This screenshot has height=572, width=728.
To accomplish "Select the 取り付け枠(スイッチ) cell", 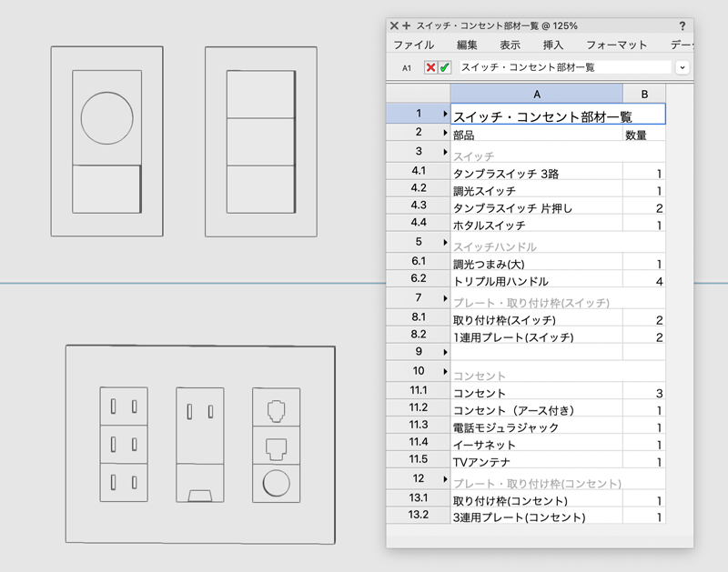I will click(536, 317).
